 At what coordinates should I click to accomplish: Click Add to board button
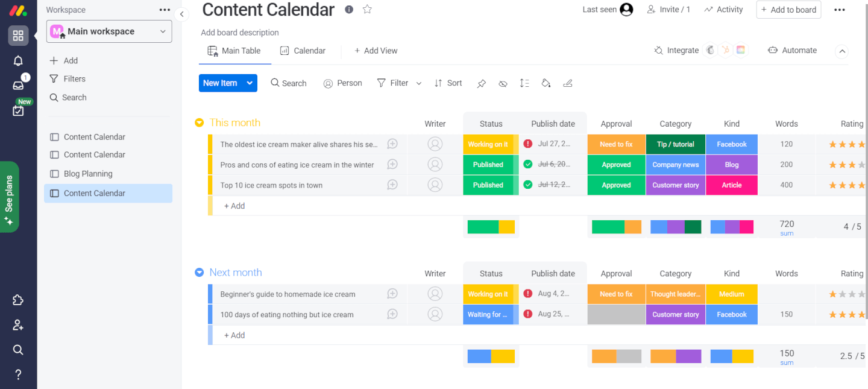click(788, 10)
